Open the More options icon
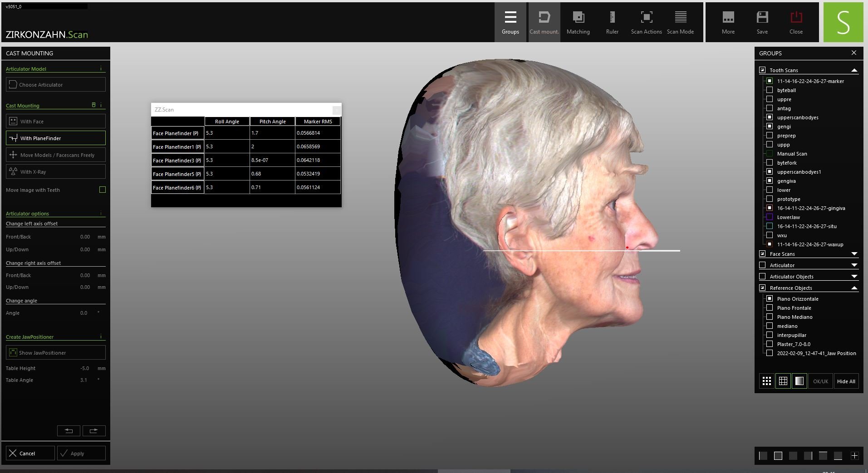The width and height of the screenshot is (868, 473). 728,22
